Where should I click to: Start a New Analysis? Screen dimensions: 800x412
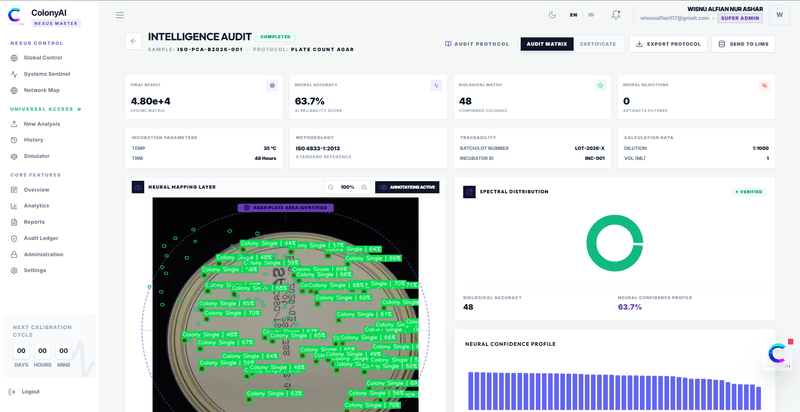(42, 124)
